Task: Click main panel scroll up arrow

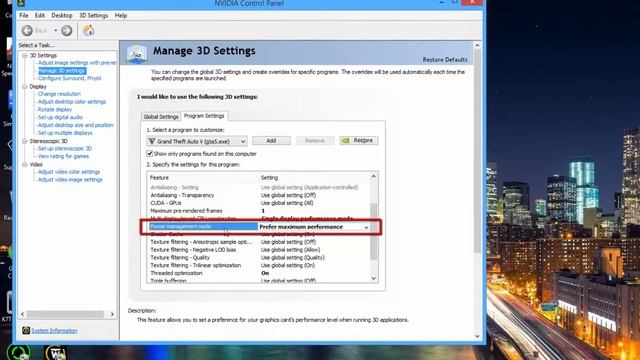Action: click(477, 45)
